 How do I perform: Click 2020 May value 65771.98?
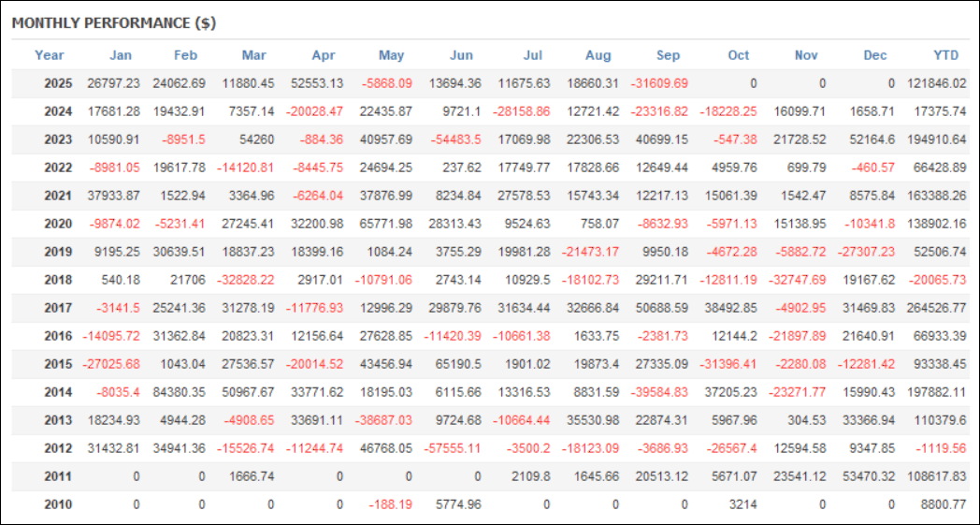[x=384, y=224]
